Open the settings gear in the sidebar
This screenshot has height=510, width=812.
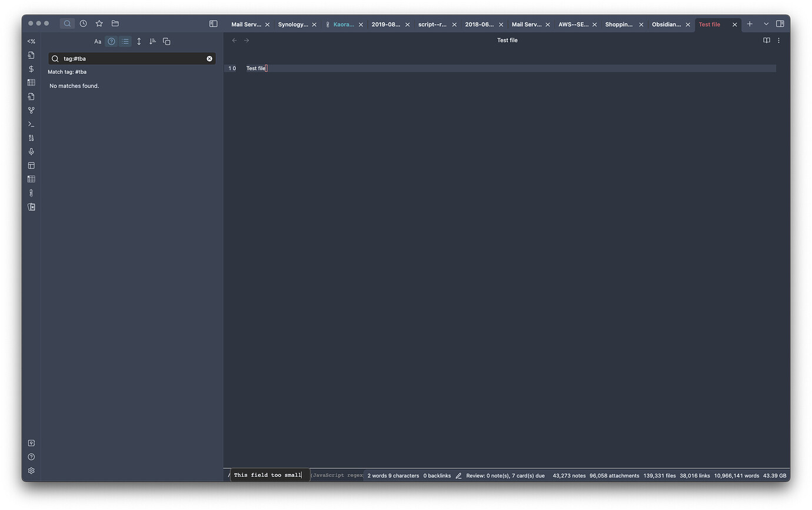click(31, 471)
